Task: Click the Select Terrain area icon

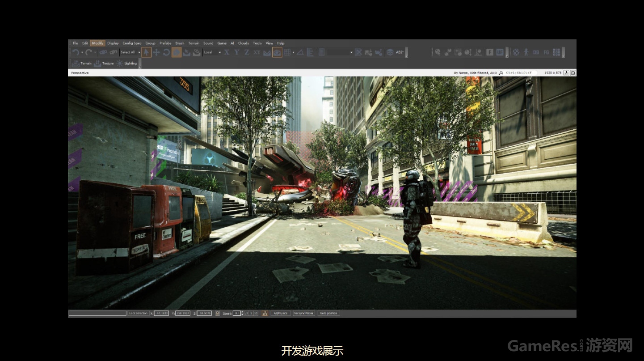Action: coord(186,52)
